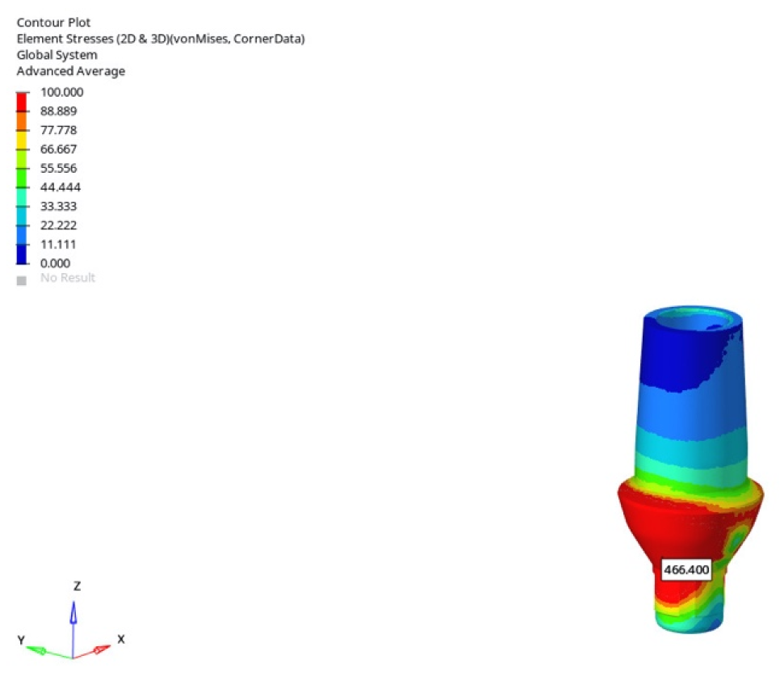Click the red legend color band
The image size is (784, 685).
coord(22,101)
